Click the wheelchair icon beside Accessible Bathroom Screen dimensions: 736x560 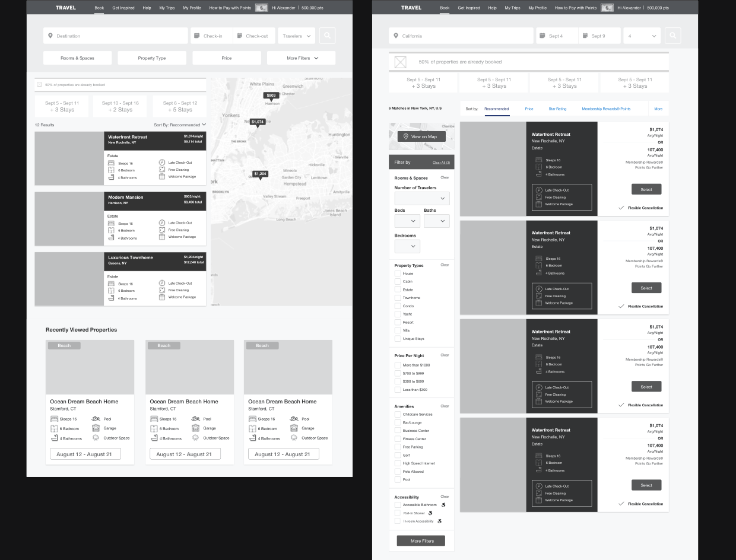[x=443, y=505]
